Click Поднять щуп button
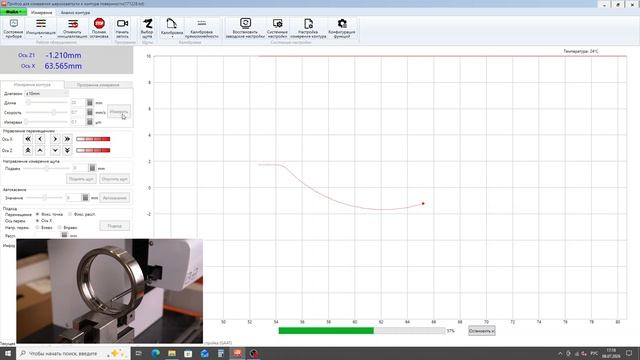This screenshot has height=360, width=640. click(81, 179)
